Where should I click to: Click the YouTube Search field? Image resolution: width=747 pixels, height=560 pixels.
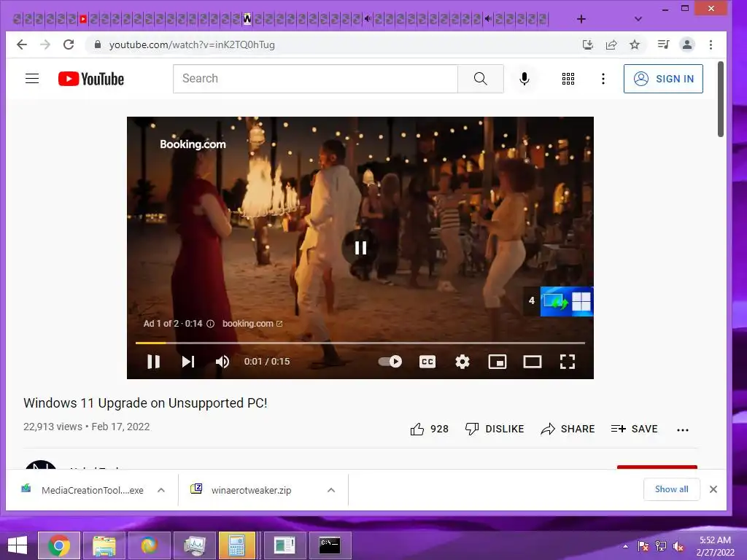coord(315,79)
